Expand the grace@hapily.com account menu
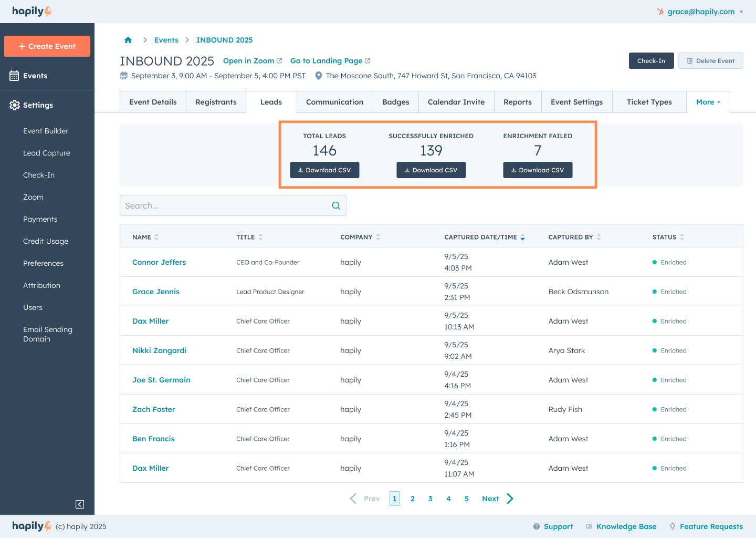Image resolution: width=756 pixels, height=538 pixels. [x=741, y=12]
